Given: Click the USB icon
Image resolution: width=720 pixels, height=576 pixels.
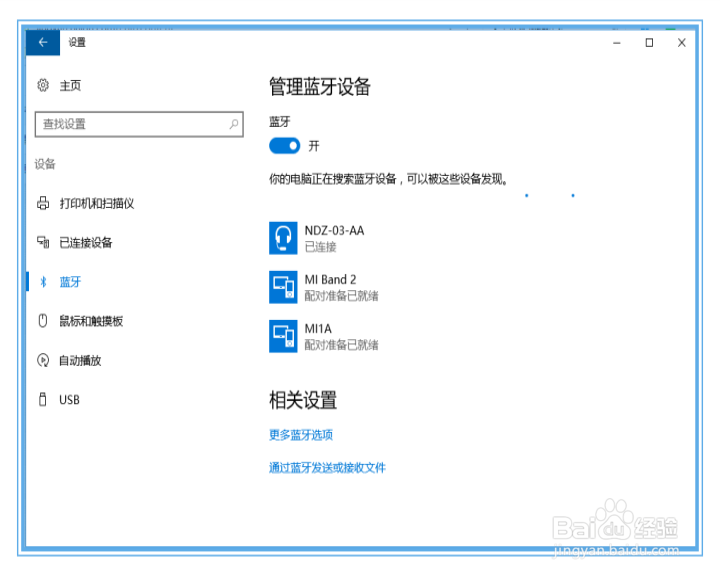Looking at the screenshot, I should 43,399.
